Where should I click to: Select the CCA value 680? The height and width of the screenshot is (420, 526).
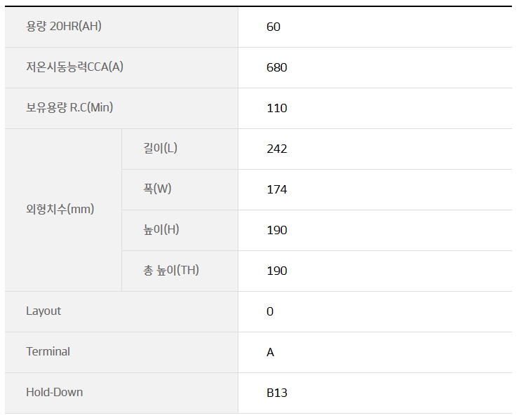coord(277,67)
